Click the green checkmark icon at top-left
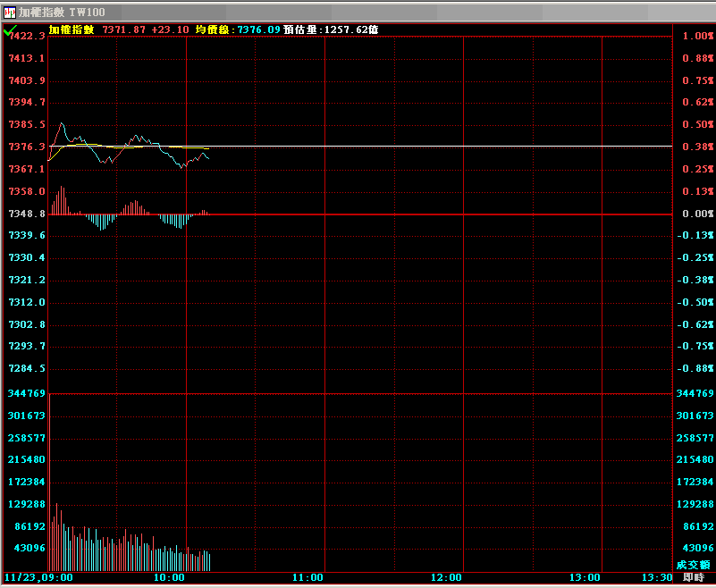 click(9, 30)
